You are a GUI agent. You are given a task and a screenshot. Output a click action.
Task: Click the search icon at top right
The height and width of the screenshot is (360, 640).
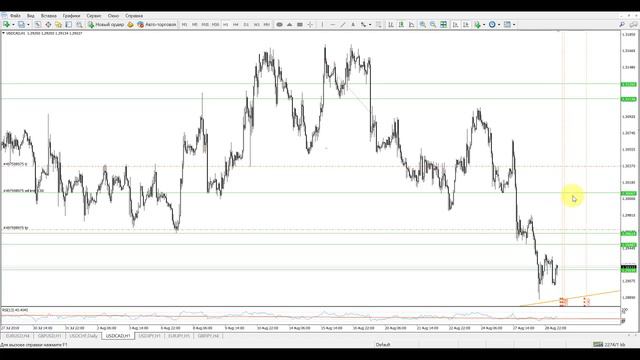click(x=622, y=24)
